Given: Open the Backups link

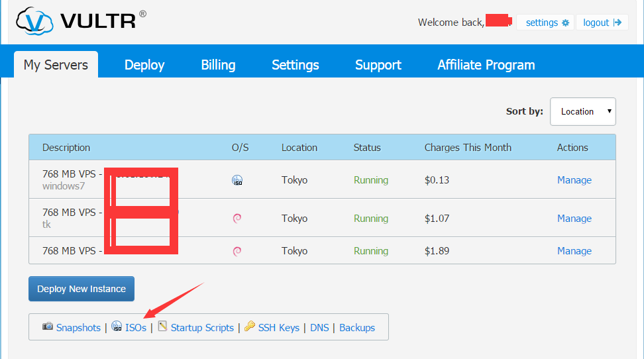Looking at the screenshot, I should [356, 328].
